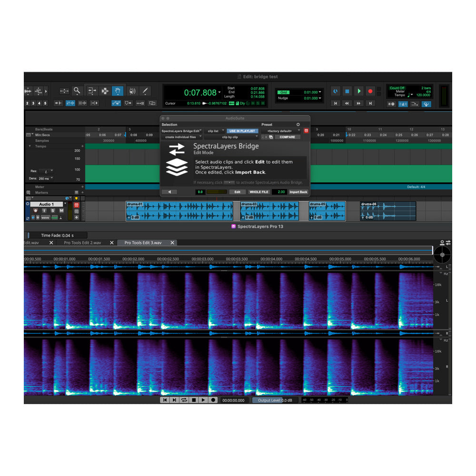476x476 pixels.
Task: Toggle loop playback in SpectraLayers transport
Action: point(184,400)
